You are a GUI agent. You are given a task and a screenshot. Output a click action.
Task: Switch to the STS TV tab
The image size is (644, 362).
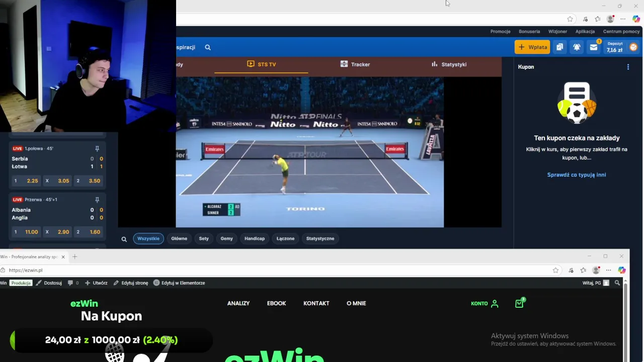tap(261, 64)
